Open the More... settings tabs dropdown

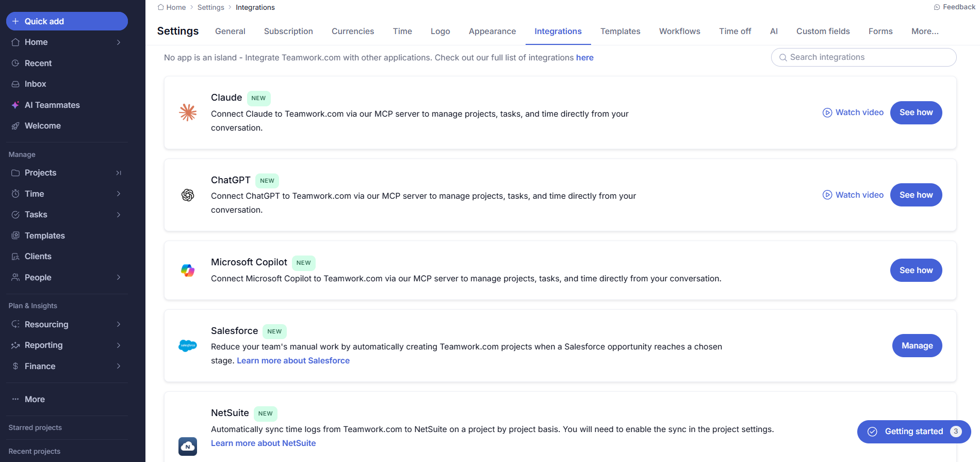[x=925, y=31]
